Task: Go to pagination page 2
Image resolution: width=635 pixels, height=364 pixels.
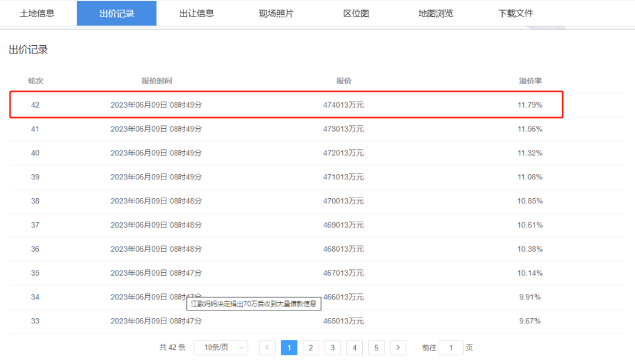Action: (311, 348)
